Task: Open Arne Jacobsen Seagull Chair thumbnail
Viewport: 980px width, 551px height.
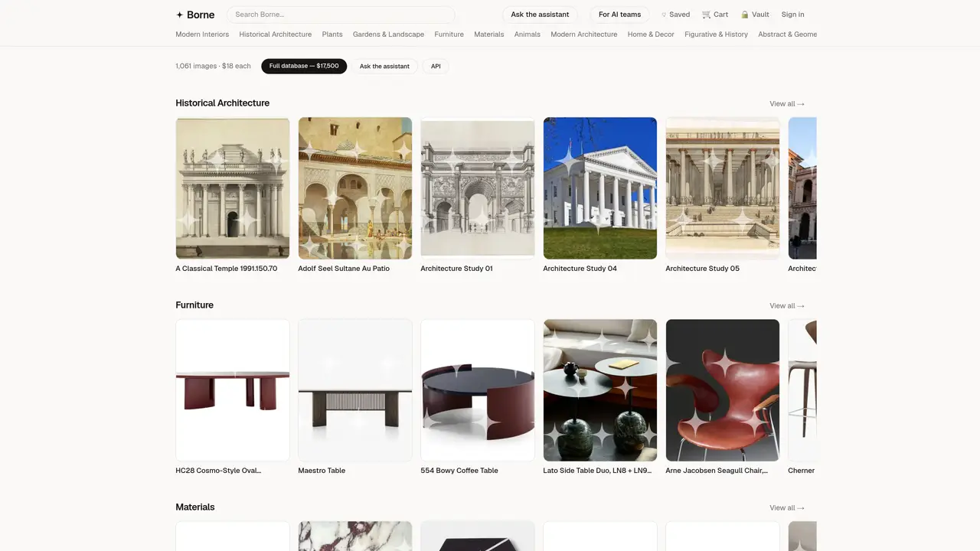Action: (x=723, y=390)
